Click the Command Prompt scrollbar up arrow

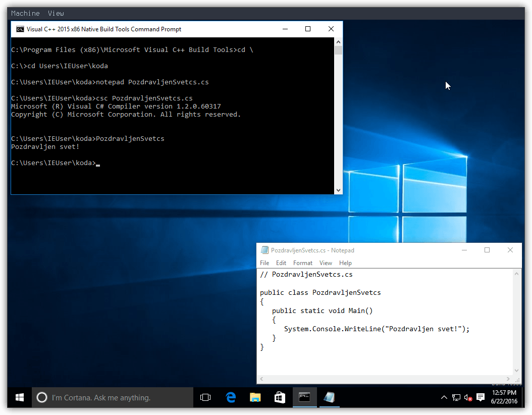338,42
